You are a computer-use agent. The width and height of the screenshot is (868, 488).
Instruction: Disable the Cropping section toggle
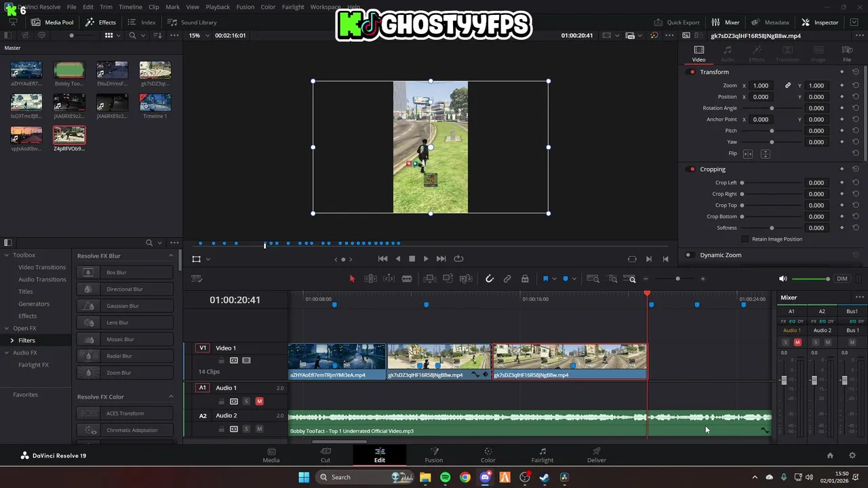pyautogui.click(x=692, y=169)
